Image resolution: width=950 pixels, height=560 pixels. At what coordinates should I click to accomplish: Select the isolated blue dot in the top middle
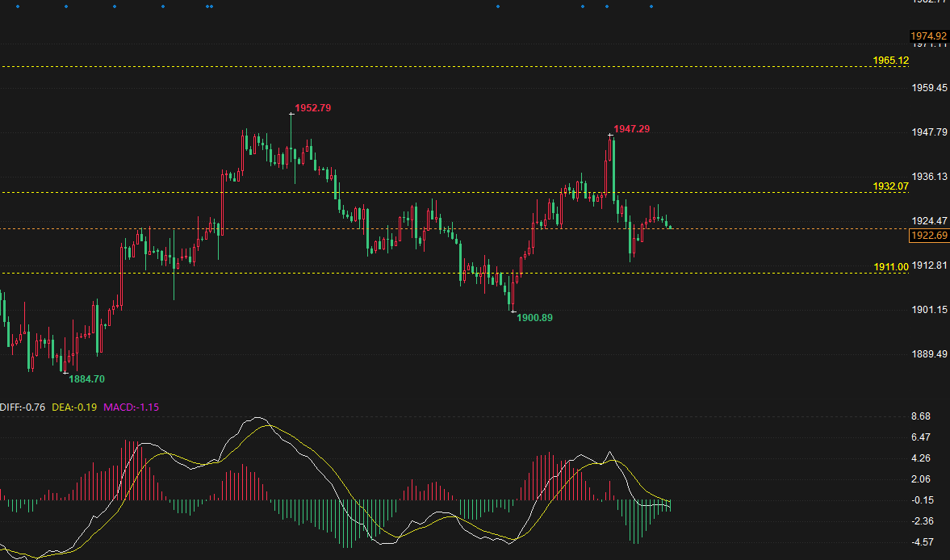point(498,7)
